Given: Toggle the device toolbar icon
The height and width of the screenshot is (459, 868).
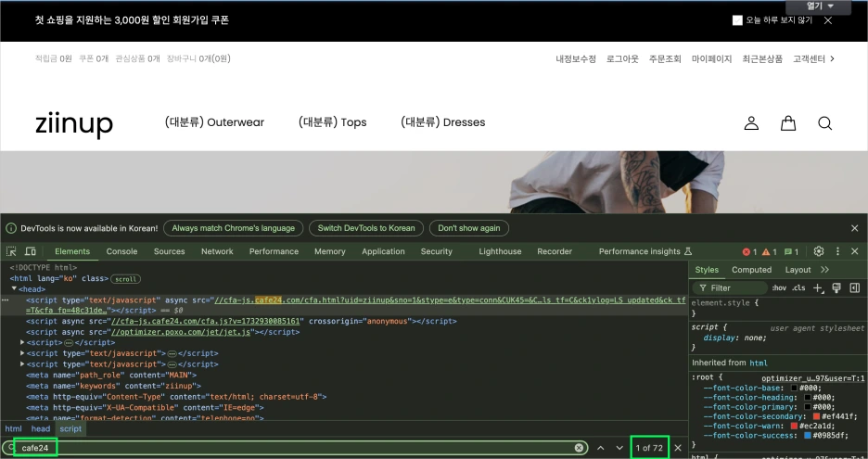Looking at the screenshot, I should pos(31,251).
